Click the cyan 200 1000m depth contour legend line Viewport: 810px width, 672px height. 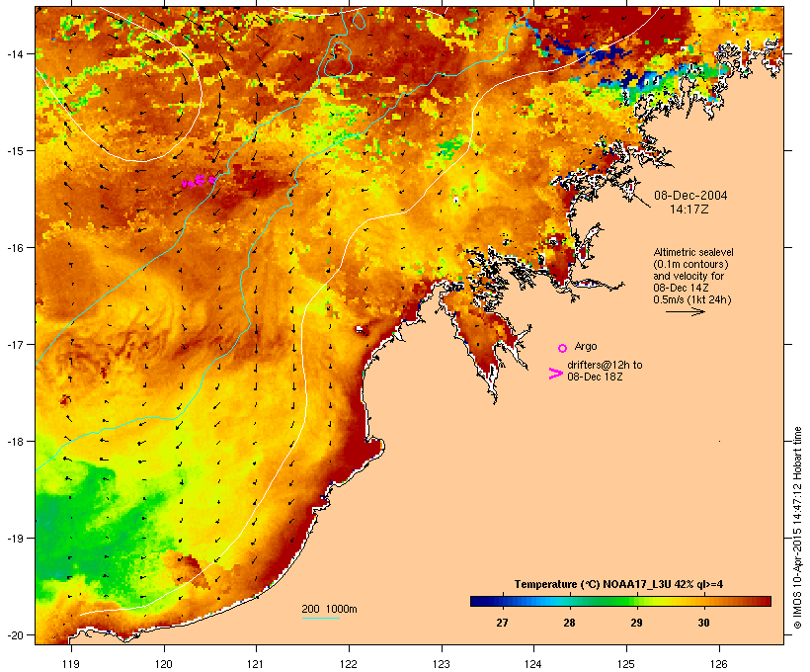tap(320, 618)
